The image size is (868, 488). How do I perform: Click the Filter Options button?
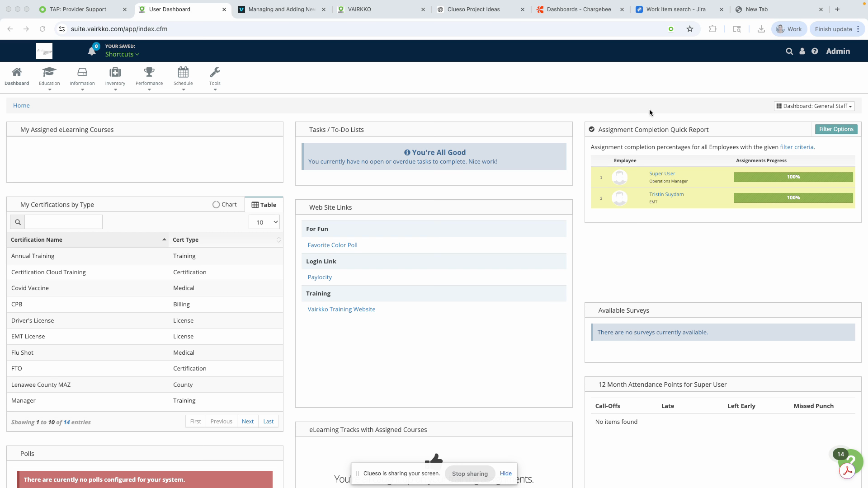point(836,129)
